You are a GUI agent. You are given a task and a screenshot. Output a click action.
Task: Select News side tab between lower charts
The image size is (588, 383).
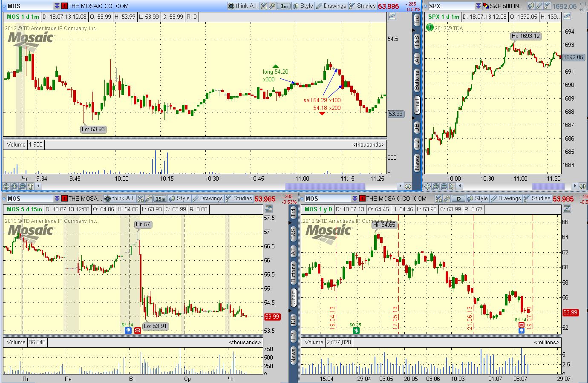coord(293,355)
